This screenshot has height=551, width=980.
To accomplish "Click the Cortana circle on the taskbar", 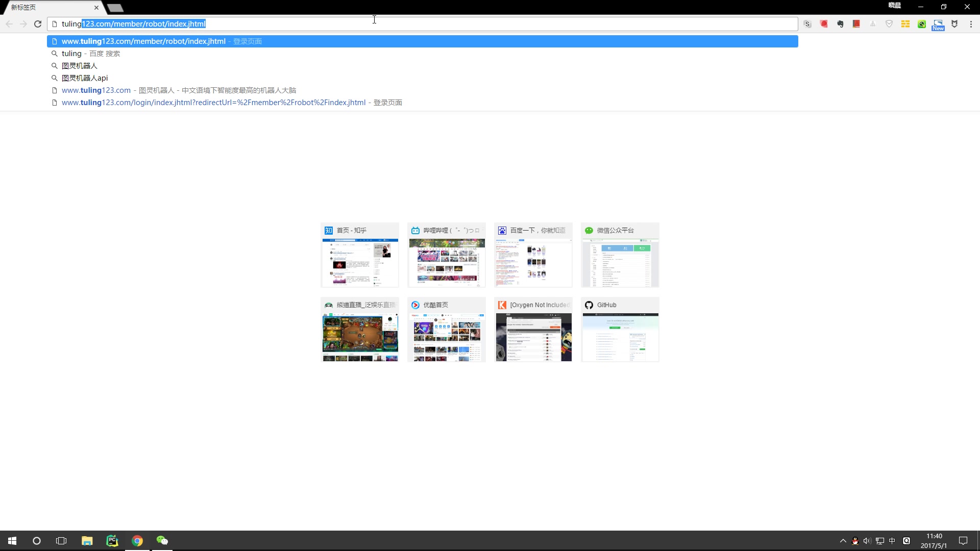I will (37, 541).
